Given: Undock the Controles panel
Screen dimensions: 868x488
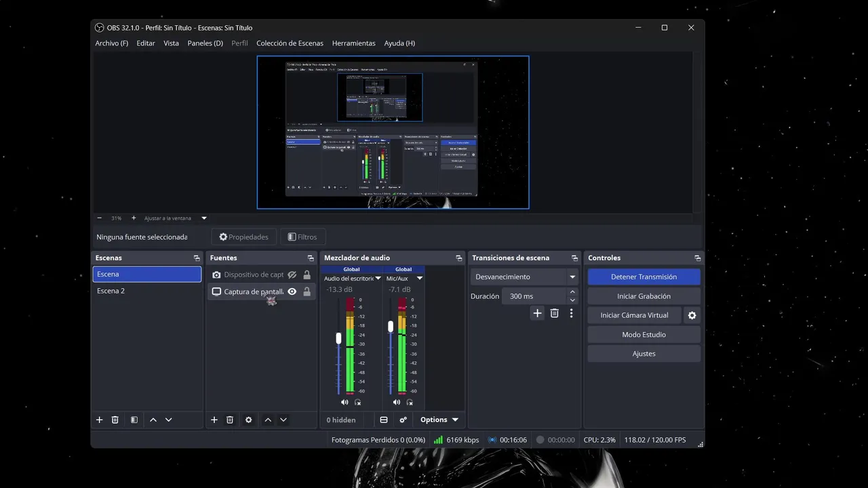Looking at the screenshot, I should [x=697, y=258].
